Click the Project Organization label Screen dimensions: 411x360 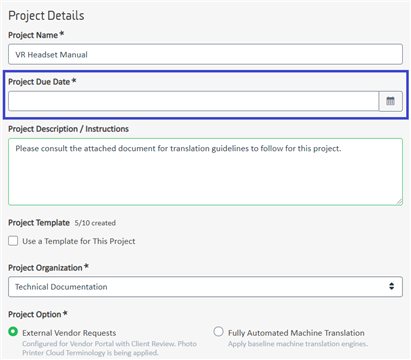pyautogui.click(x=45, y=268)
